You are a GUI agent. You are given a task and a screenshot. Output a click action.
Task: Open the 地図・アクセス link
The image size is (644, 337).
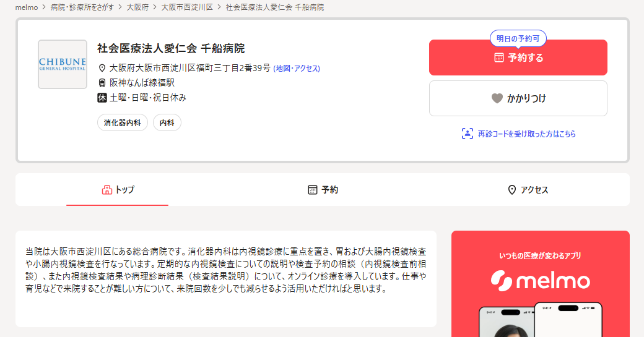297,69
